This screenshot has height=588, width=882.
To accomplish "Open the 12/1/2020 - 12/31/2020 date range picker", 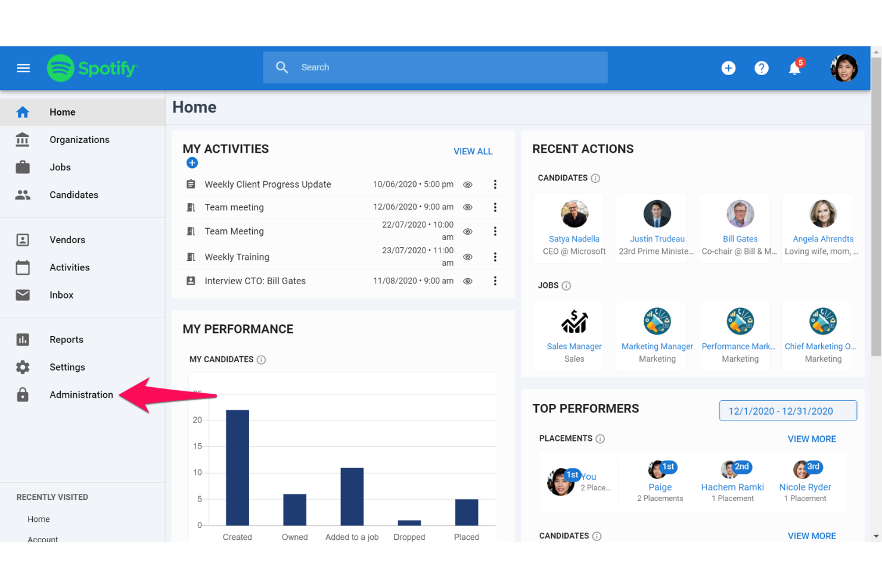I will (787, 410).
